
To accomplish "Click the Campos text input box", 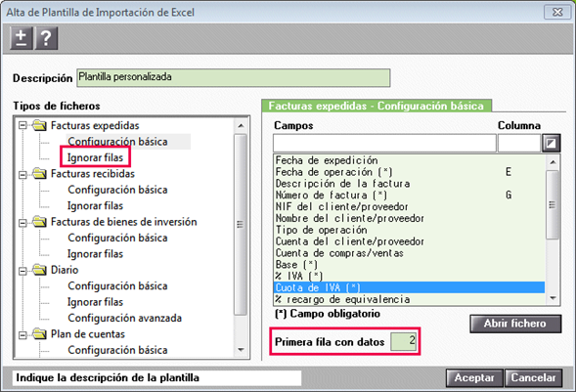I will [384, 143].
